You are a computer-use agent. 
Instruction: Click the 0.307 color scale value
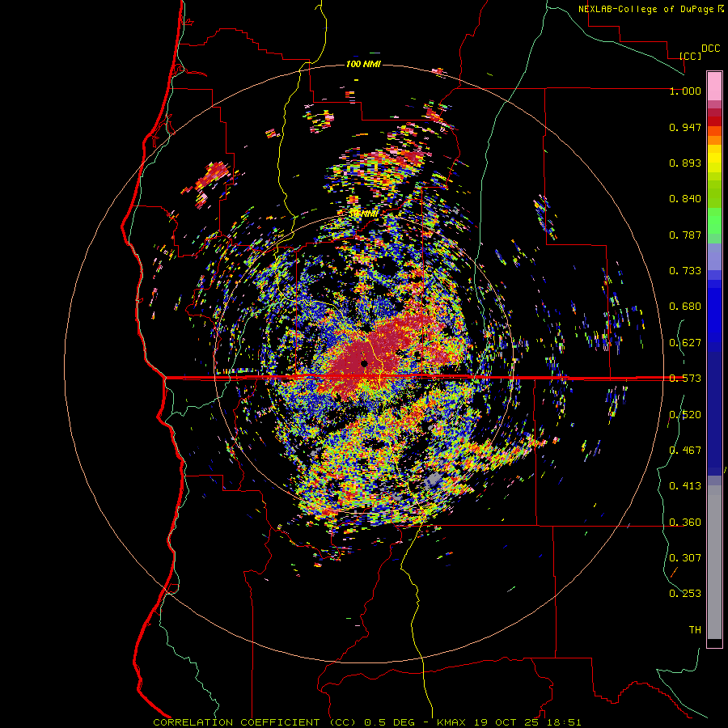(685, 557)
